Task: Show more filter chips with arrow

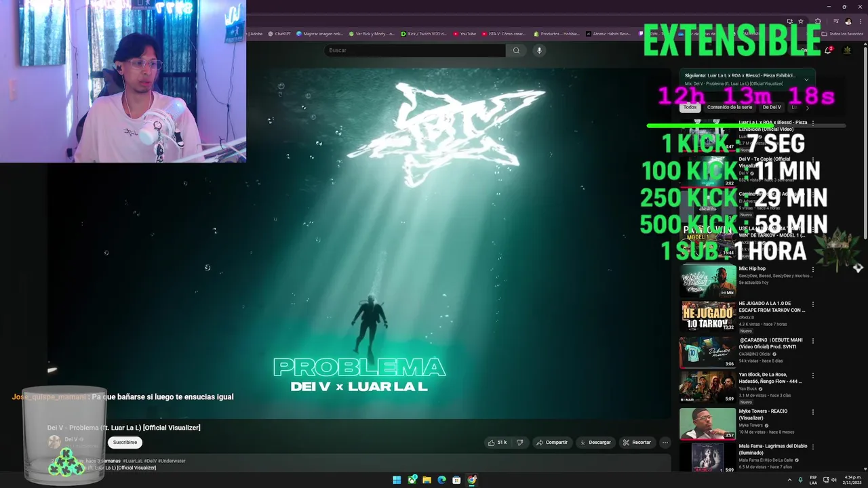Action: coord(807,108)
